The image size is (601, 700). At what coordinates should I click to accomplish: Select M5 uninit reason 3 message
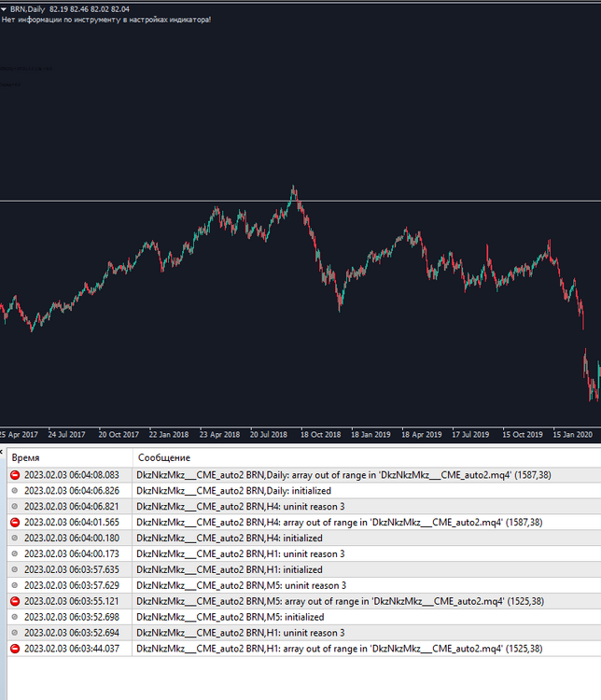[x=242, y=585]
